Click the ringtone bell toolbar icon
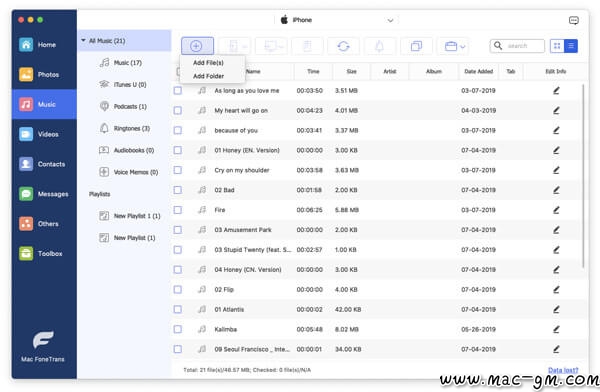This screenshot has height=392, width=600. pyautogui.click(x=380, y=46)
